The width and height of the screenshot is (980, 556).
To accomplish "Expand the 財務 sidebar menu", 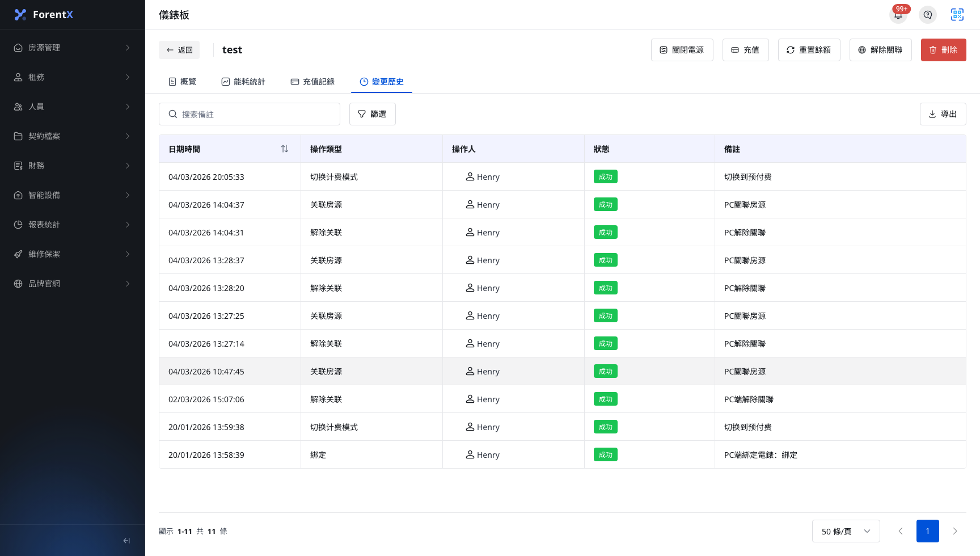I will click(x=73, y=166).
